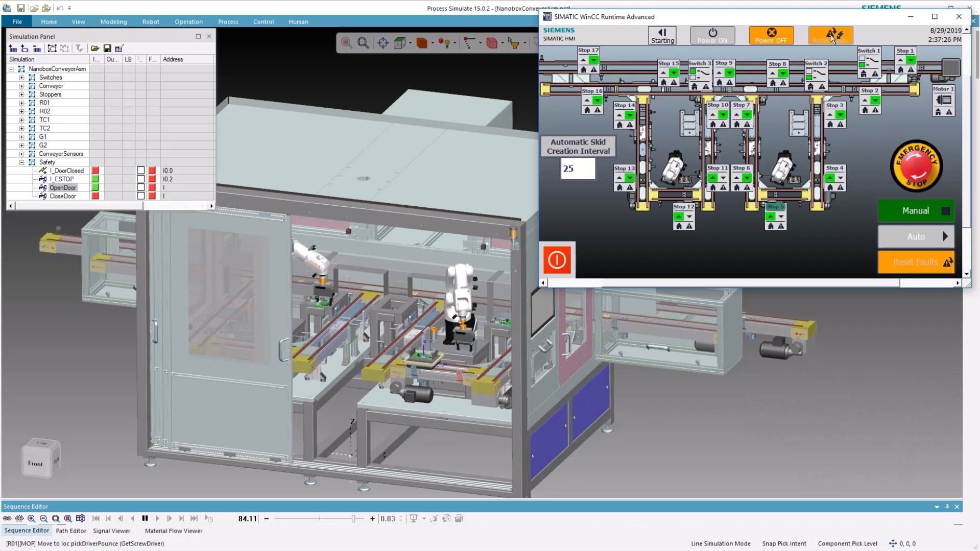Click the customize columns icon in Sequence Editor
This screenshot has width=980, height=551.
click(80, 518)
